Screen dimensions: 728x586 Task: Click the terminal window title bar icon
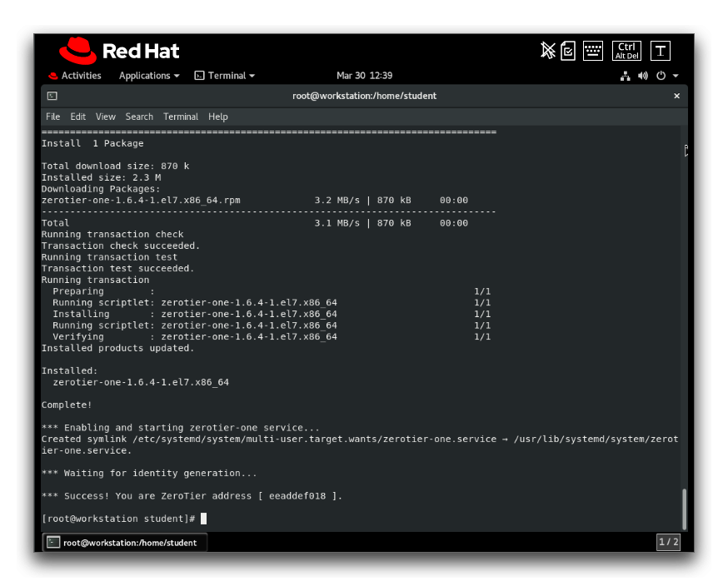click(x=52, y=96)
